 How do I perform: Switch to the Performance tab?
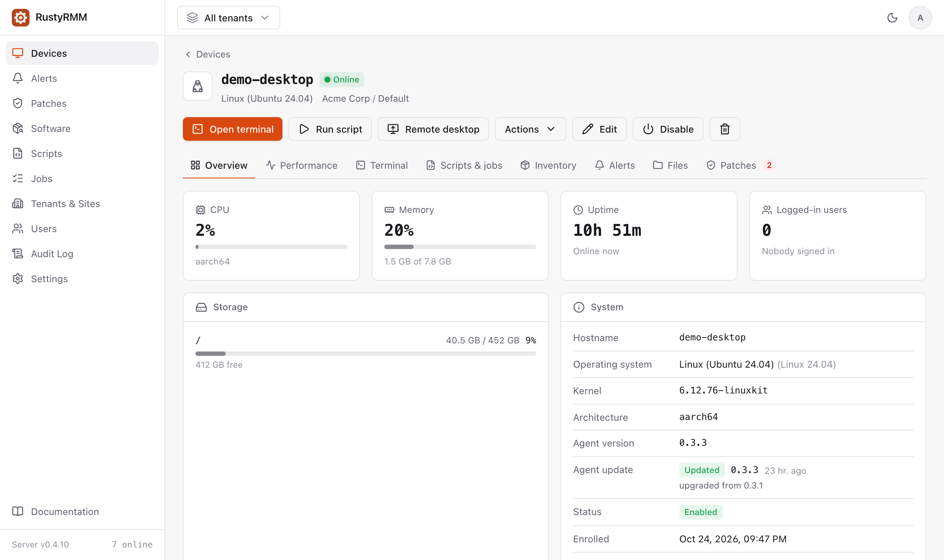301,165
